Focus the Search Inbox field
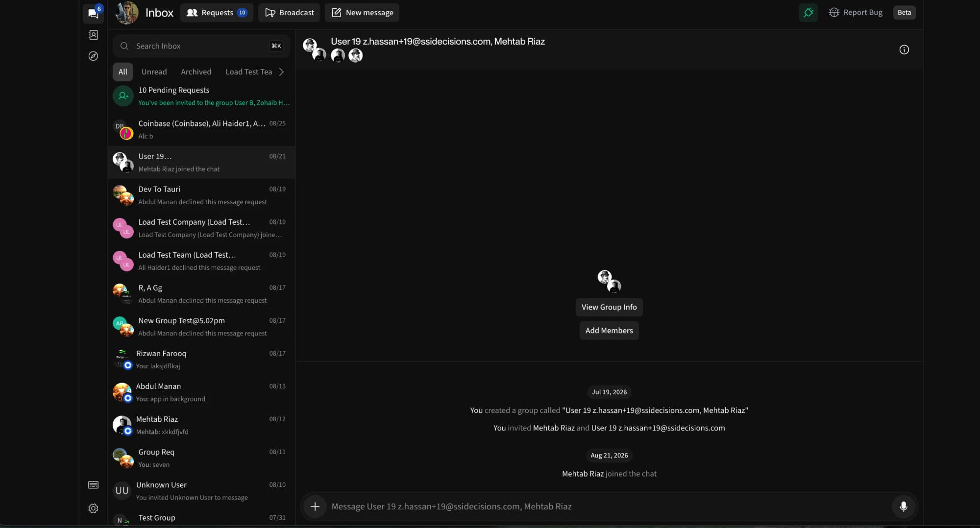The height and width of the screenshot is (528, 980). coord(201,46)
